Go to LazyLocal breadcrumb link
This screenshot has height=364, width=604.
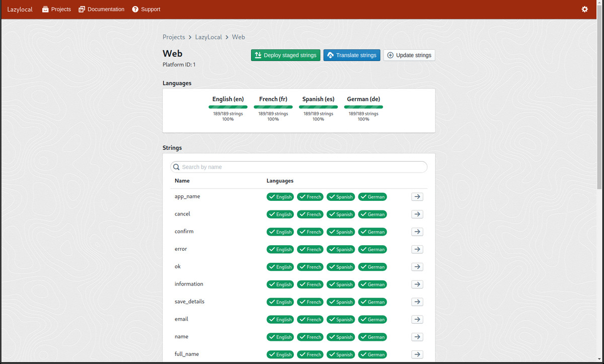pyautogui.click(x=208, y=37)
